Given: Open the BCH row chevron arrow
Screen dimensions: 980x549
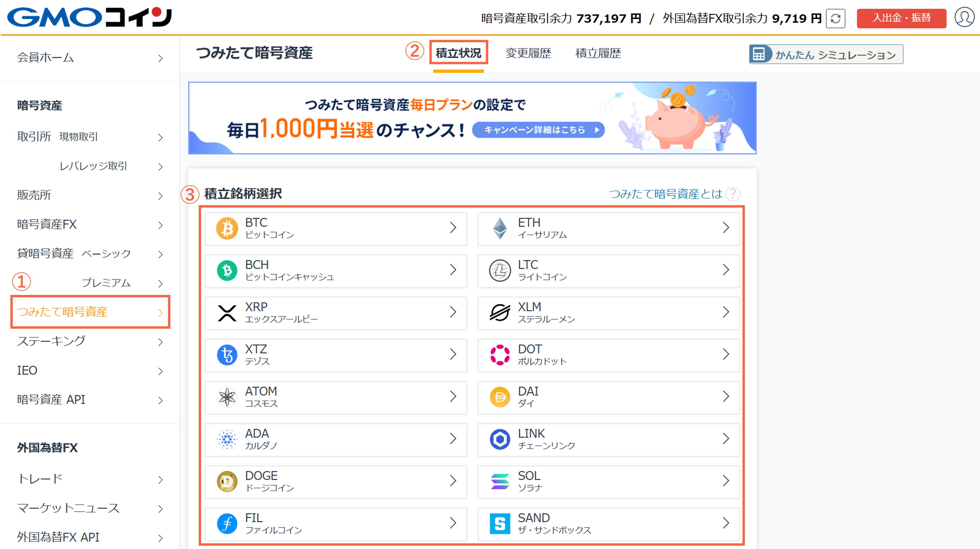Looking at the screenshot, I should click(x=453, y=270).
